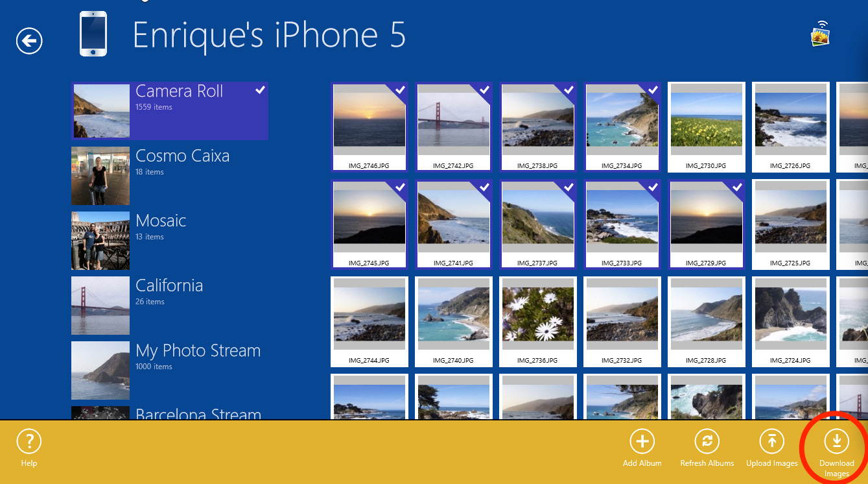Open the Barcelona Stream album

coord(170,413)
